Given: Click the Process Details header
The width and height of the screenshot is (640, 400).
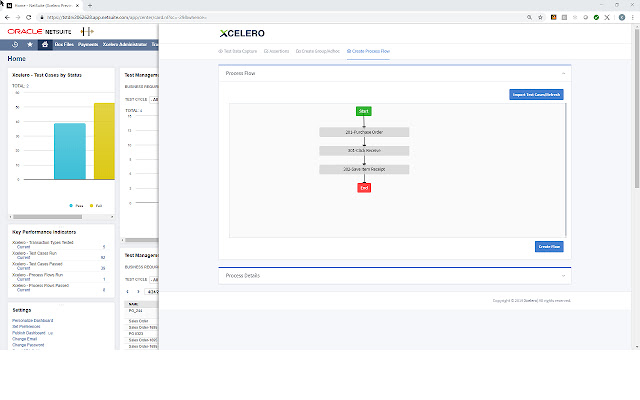Looking at the screenshot, I should [395, 276].
